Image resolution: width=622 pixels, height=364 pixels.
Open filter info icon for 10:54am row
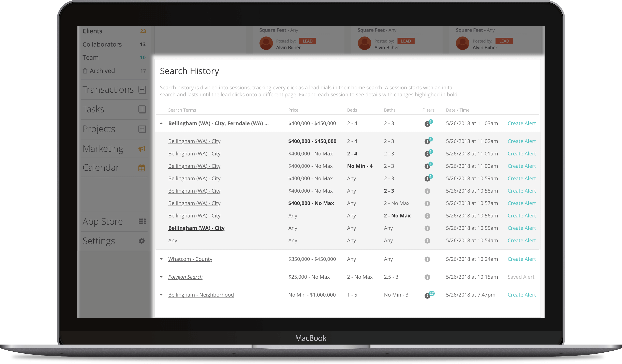pyautogui.click(x=427, y=241)
